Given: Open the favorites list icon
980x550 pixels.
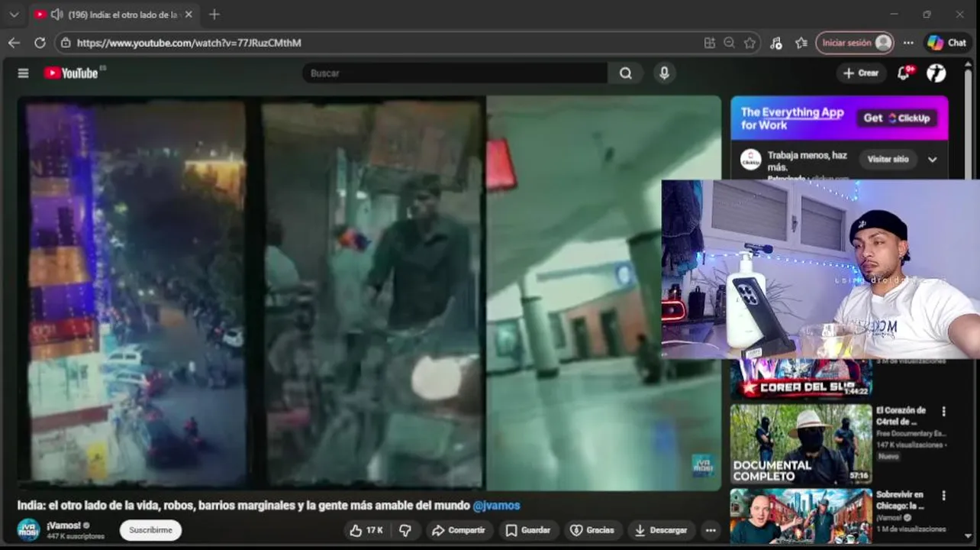Looking at the screenshot, I should pyautogui.click(x=801, y=43).
